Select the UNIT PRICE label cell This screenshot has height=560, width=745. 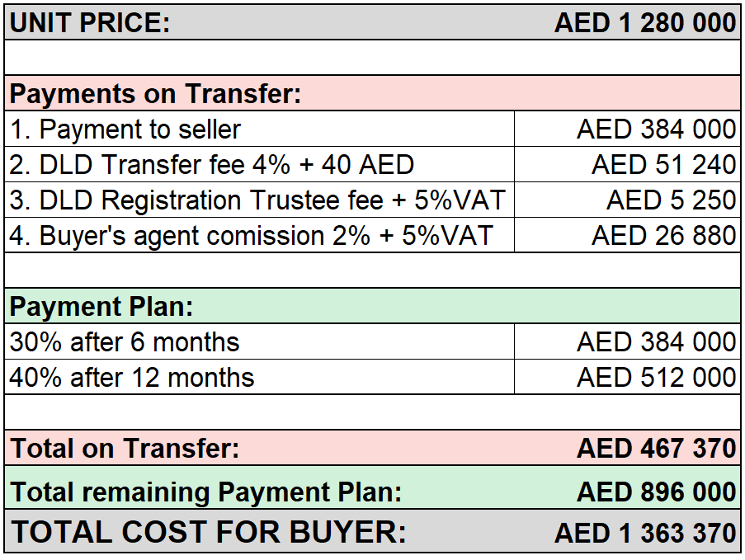90,22
